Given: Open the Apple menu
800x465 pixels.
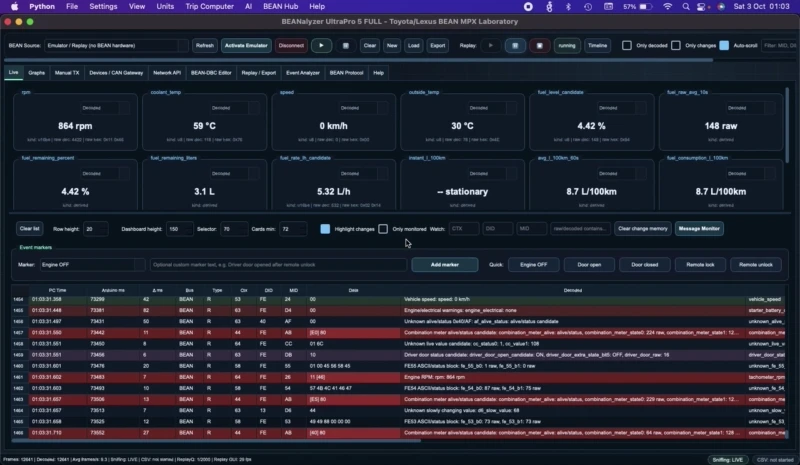Looking at the screenshot, I should (14, 7).
